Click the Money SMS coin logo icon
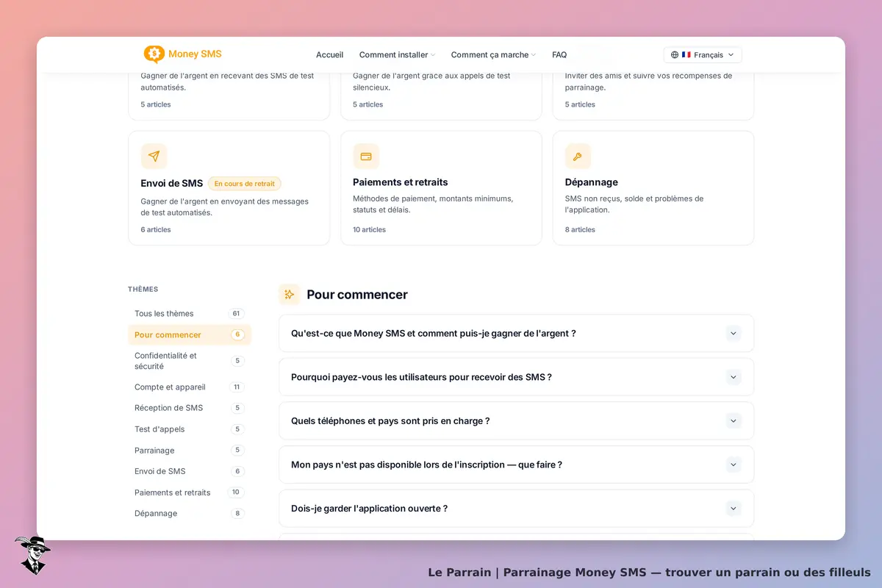The height and width of the screenshot is (588, 882). pos(154,54)
